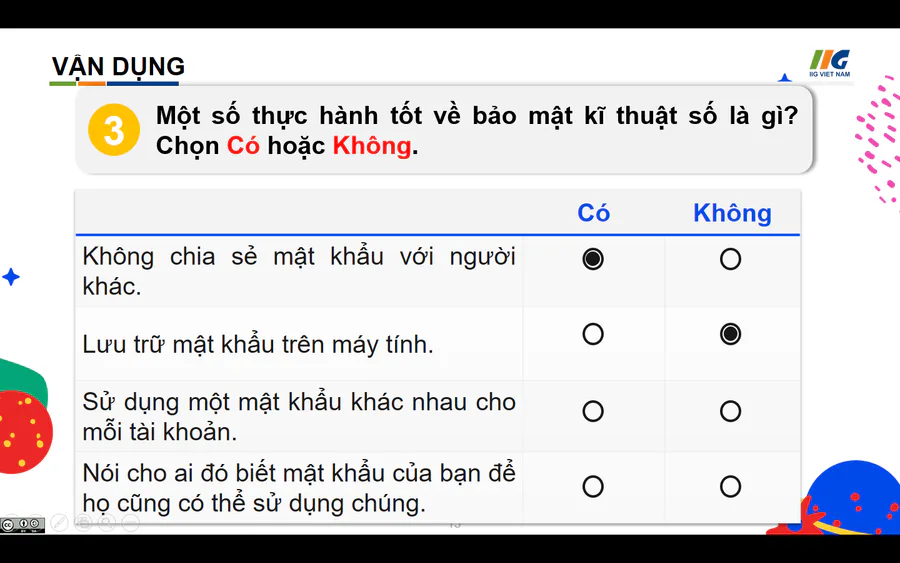This screenshot has width=900, height=563.
Task: Click the 'Lưu trữ mật khẩu trên máy tính' statement
Action: click(x=258, y=345)
